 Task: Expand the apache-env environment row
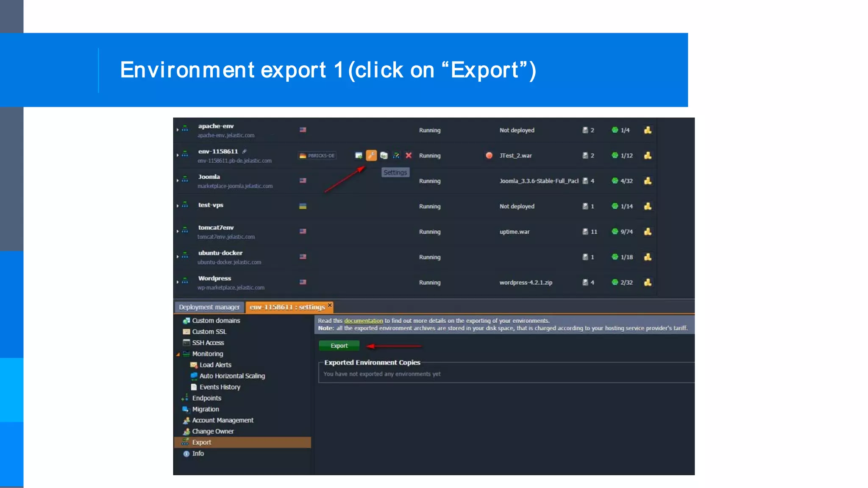(x=177, y=130)
